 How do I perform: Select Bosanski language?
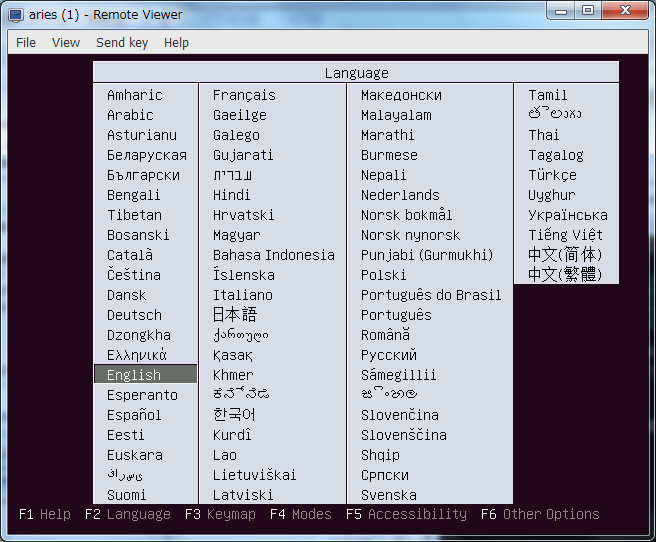pyautogui.click(x=138, y=235)
